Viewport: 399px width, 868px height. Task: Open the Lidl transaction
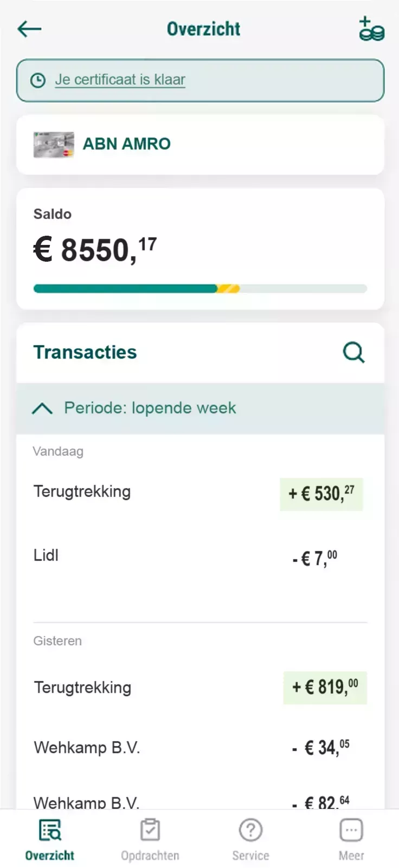tap(46, 555)
